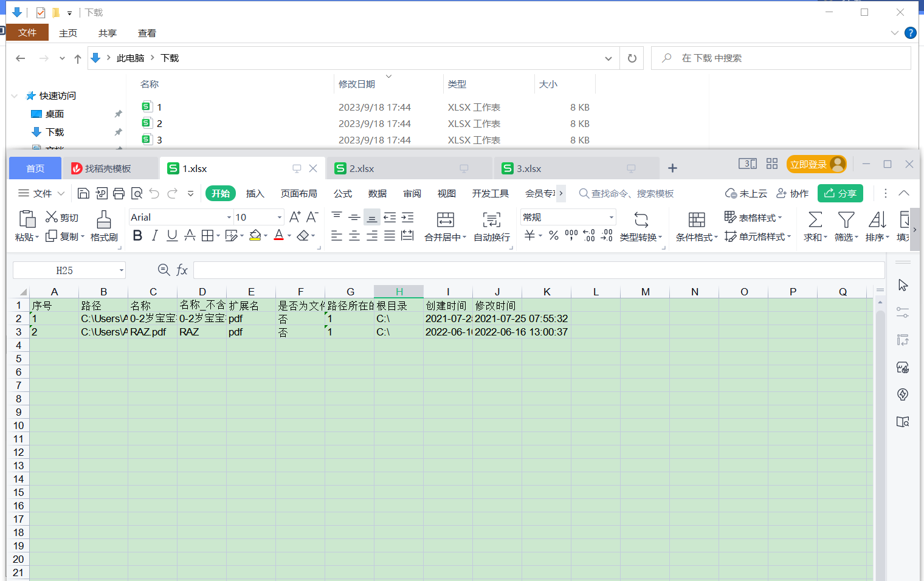Toggle bold formatting with B button
The width and height of the screenshot is (924, 581).
pyautogui.click(x=137, y=236)
